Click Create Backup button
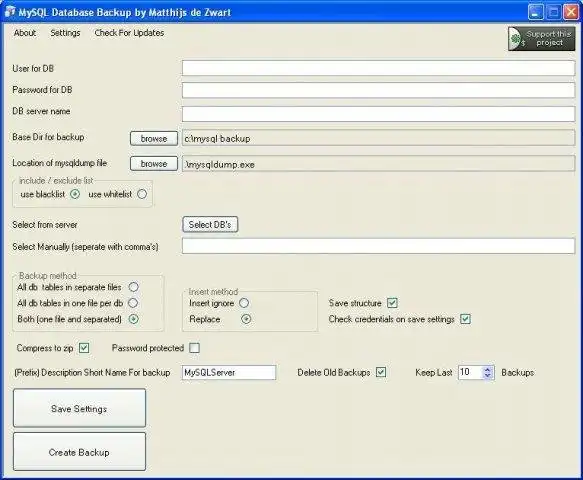583x480 pixels. 80,452
